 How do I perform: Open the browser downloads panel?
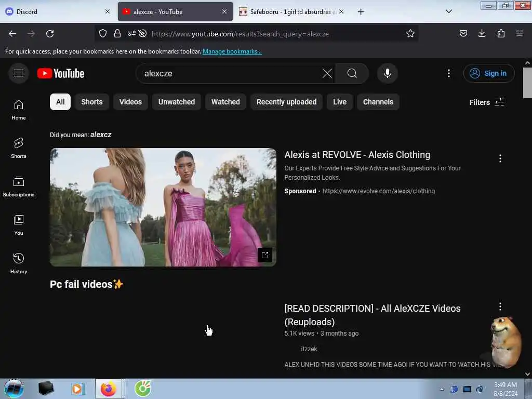(482, 34)
